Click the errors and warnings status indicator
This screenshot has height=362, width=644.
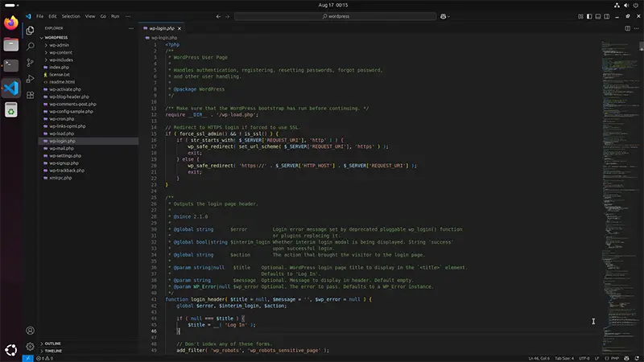tap(45, 358)
